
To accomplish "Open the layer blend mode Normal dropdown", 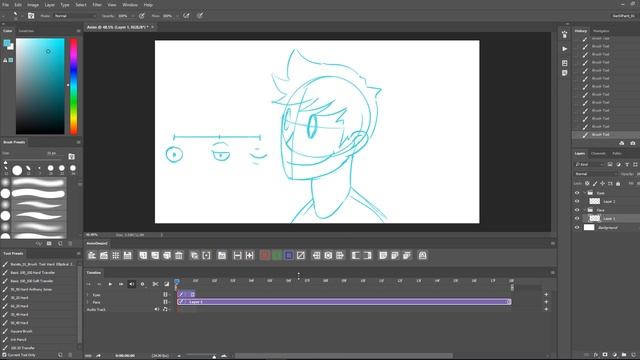I will tap(595, 174).
